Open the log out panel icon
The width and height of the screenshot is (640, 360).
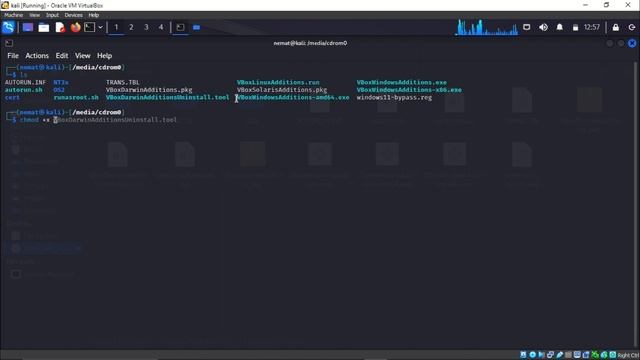(632, 27)
